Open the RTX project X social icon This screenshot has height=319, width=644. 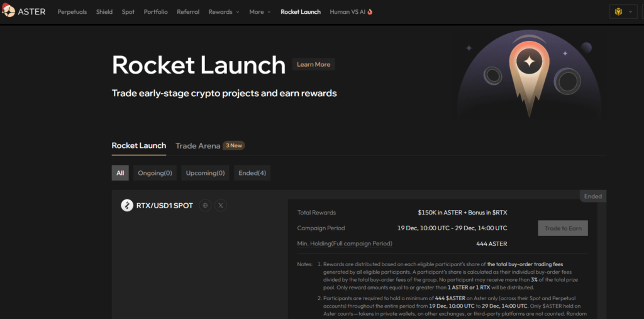click(220, 205)
